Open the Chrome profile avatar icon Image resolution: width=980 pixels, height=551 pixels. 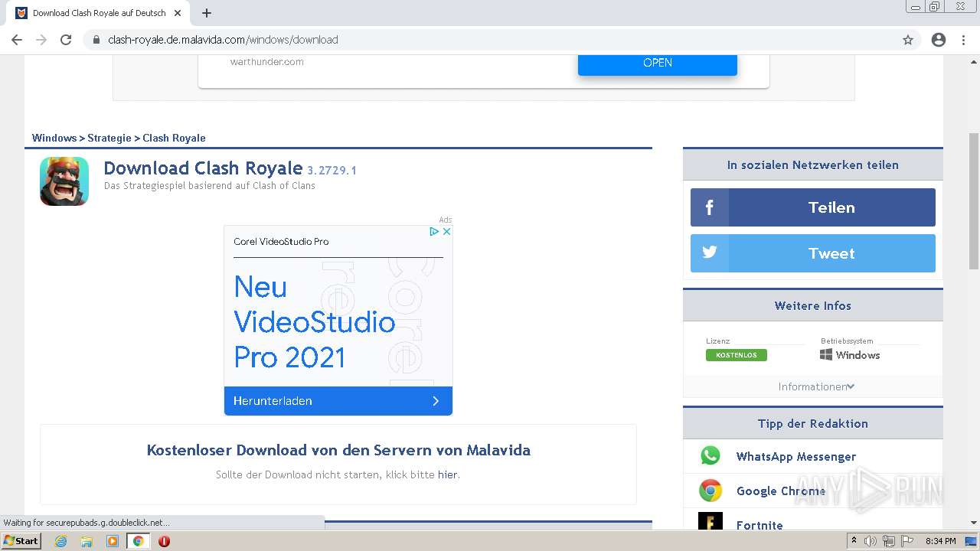click(939, 40)
